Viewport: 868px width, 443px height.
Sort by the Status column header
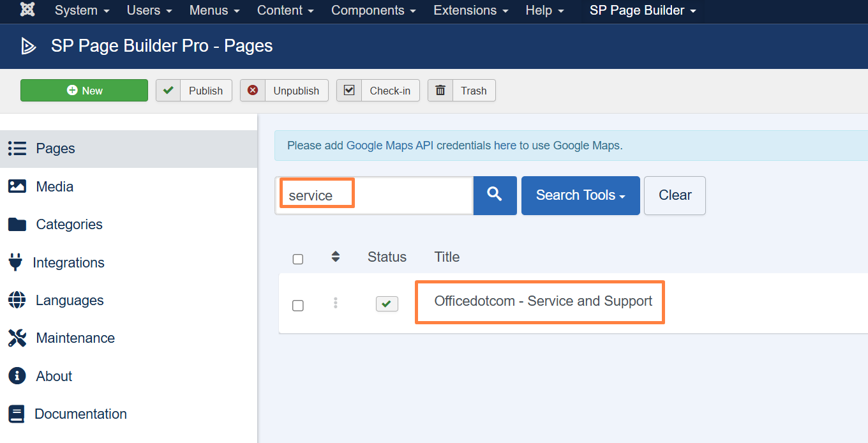coord(387,257)
